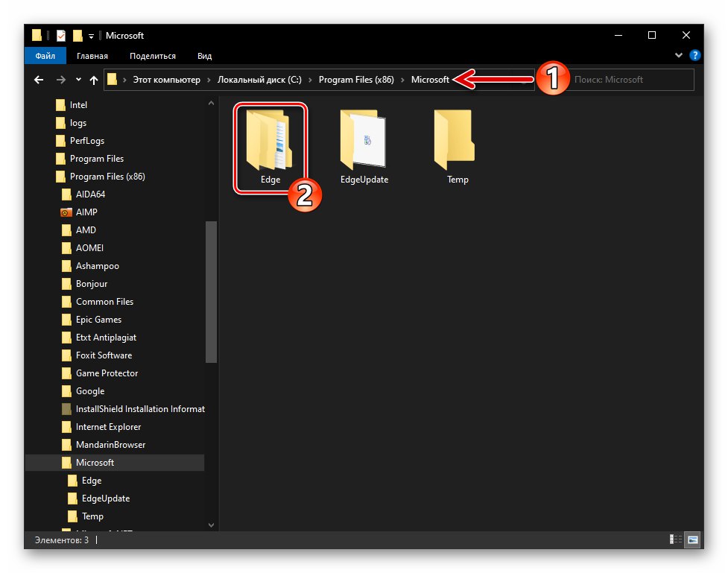Image resolution: width=728 pixels, height=573 pixels.
Task: Open the Help question mark icon
Action: pos(694,56)
